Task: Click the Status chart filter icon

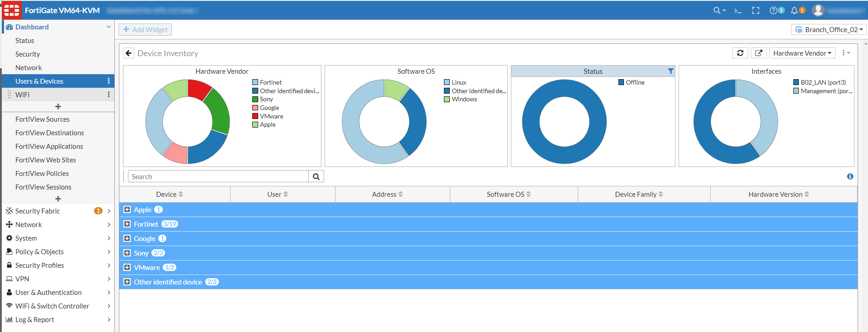Action: click(670, 71)
